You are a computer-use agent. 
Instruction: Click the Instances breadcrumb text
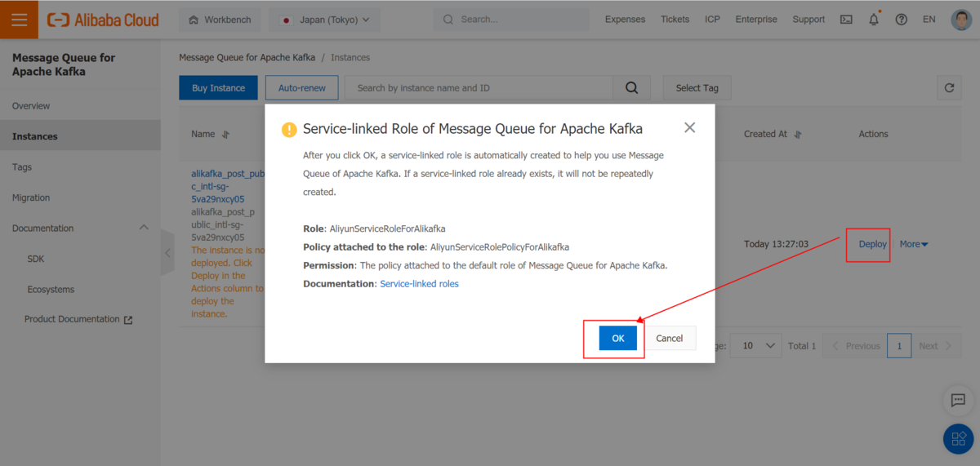pos(350,58)
